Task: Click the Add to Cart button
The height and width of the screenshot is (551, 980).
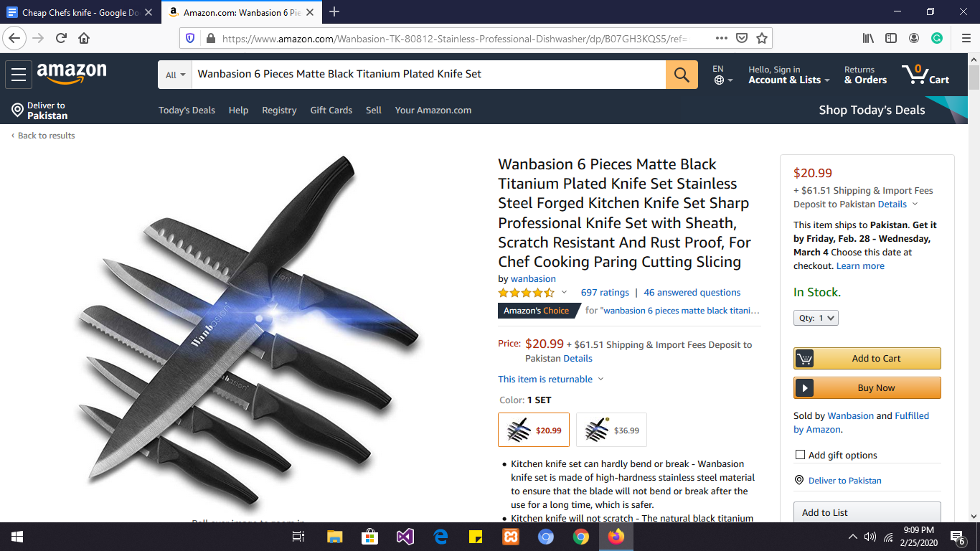Action: [x=867, y=358]
